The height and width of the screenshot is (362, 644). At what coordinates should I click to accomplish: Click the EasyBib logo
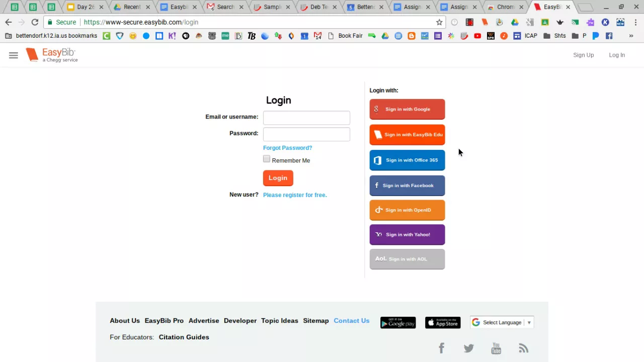coord(52,55)
